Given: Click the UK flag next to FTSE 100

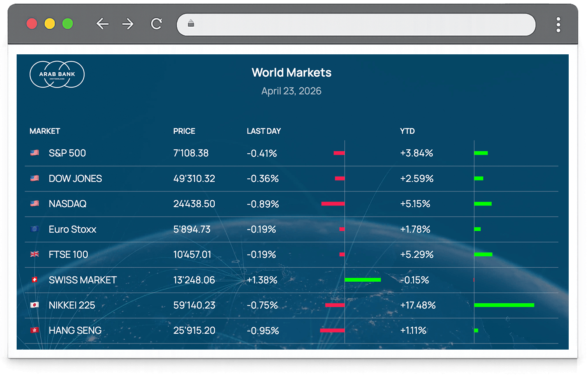Looking at the screenshot, I should 34,254.
